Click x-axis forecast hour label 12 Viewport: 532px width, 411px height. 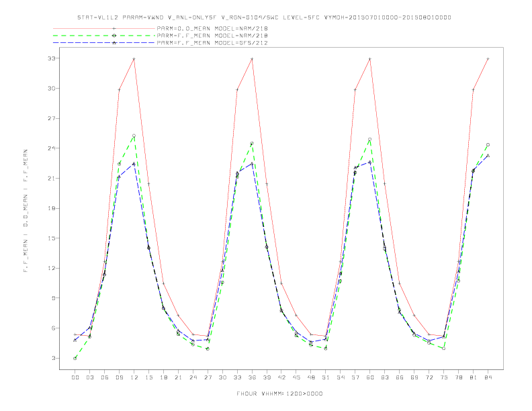tap(134, 377)
